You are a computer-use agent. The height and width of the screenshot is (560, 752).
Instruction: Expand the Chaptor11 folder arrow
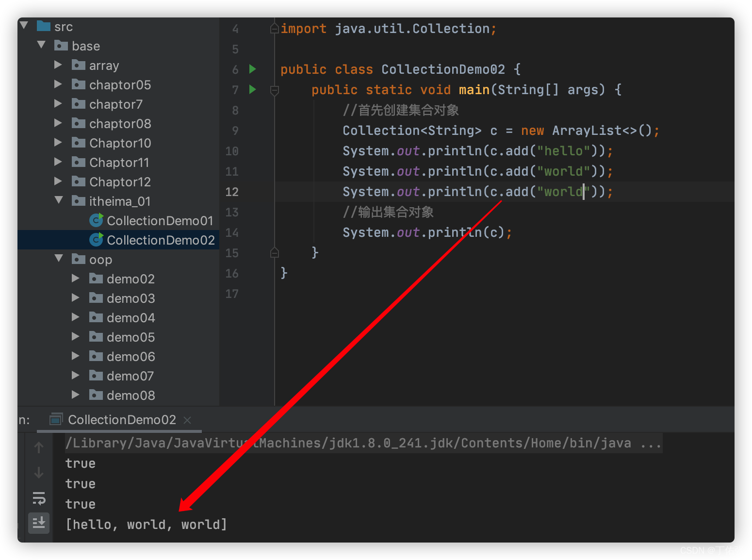pyautogui.click(x=58, y=162)
